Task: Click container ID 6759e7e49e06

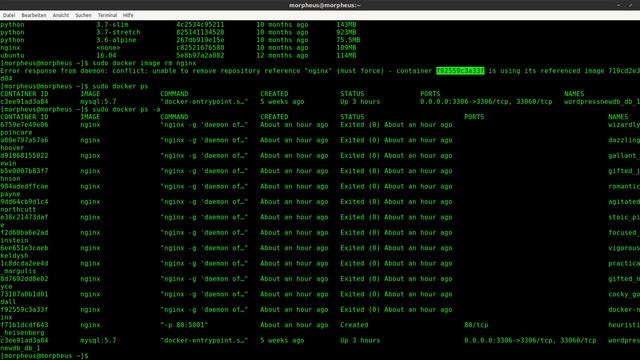Action: click(x=24, y=125)
